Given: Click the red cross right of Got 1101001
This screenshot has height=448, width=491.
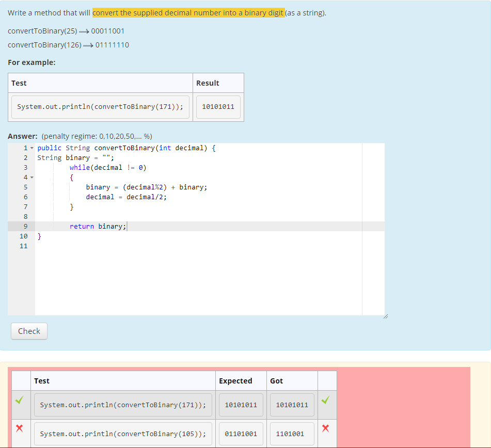Looking at the screenshot, I should pos(325,428).
